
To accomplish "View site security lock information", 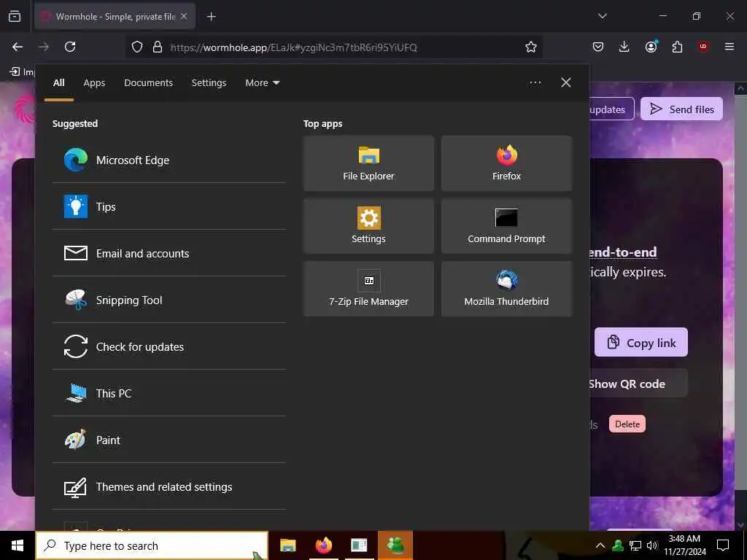I will pos(158,47).
